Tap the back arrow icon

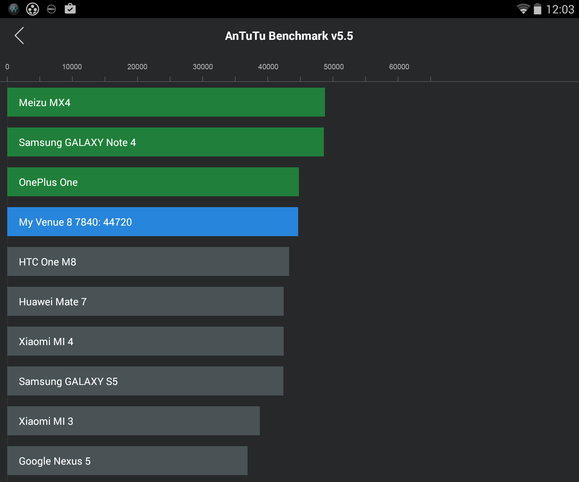point(19,36)
